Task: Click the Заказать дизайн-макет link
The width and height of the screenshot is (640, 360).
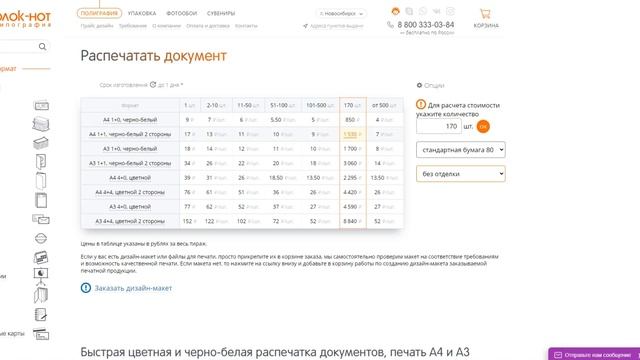Action: click(x=133, y=288)
